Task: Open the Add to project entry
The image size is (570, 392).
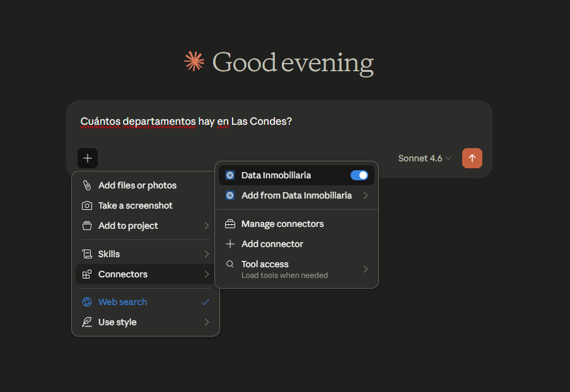Action: tap(146, 226)
